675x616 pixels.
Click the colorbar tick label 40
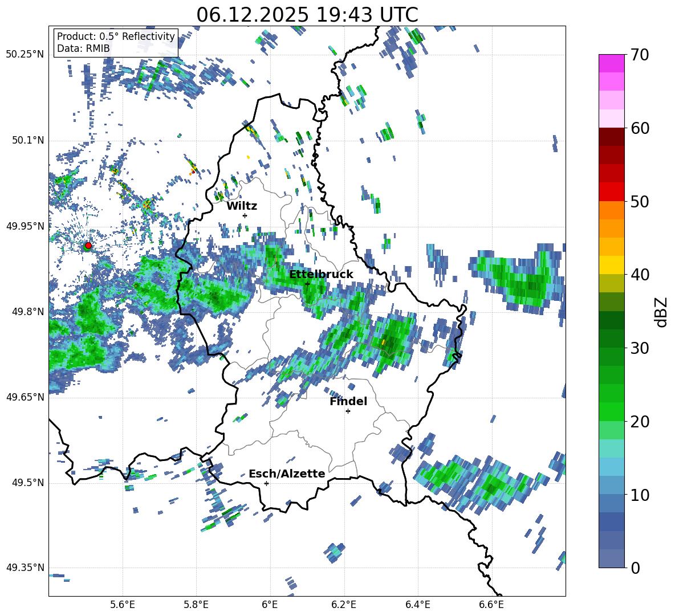click(x=639, y=275)
